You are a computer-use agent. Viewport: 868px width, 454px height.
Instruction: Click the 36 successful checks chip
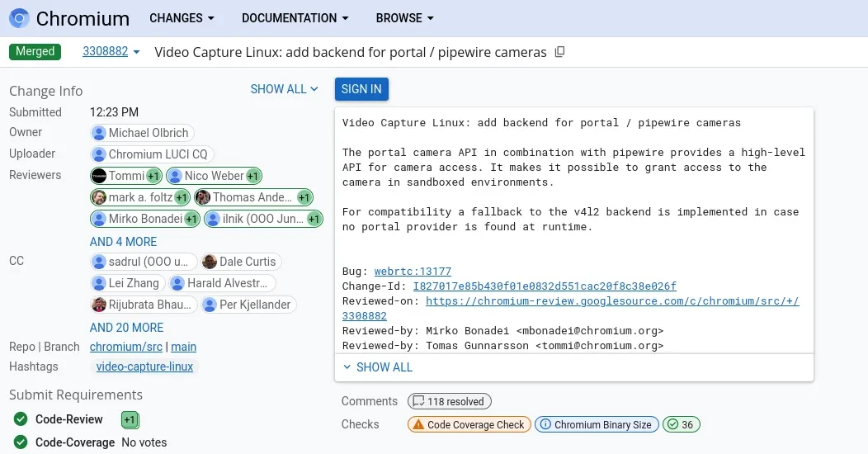click(x=682, y=424)
